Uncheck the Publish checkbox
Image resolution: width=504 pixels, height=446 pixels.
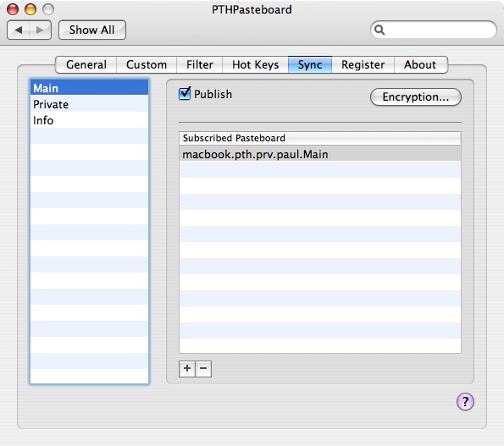[185, 93]
